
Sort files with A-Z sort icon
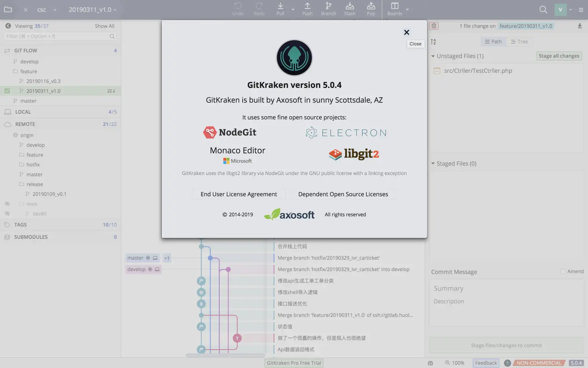pos(434,42)
